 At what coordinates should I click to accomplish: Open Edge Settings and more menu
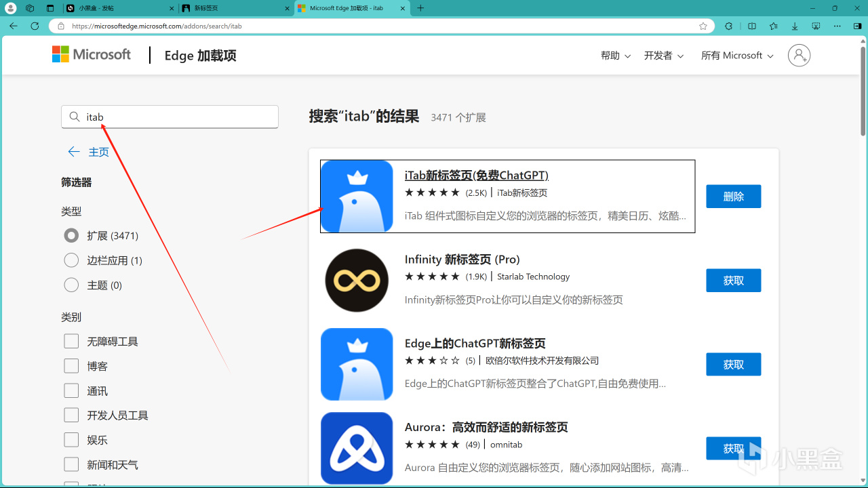[x=837, y=26]
